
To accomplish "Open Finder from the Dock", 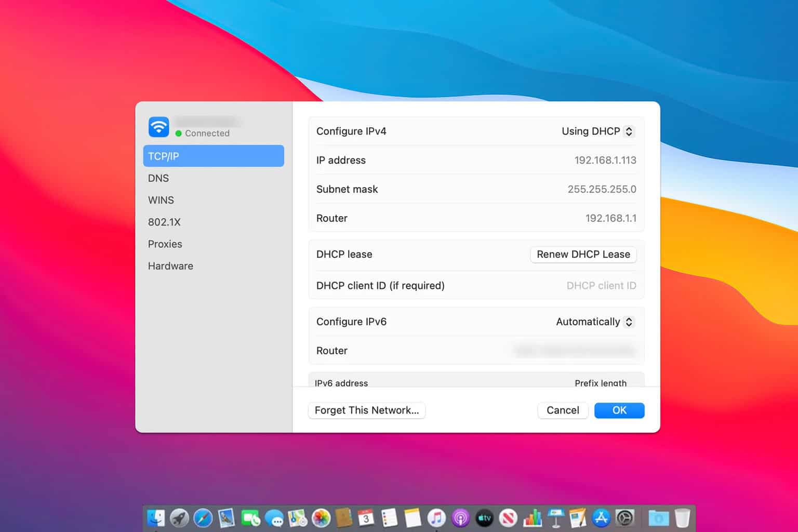I will click(156, 518).
